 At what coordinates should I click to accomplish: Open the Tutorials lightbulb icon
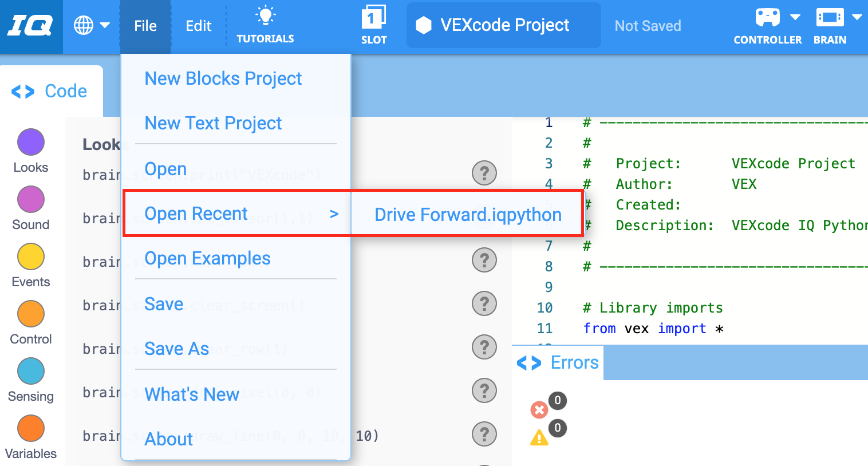pyautogui.click(x=265, y=17)
